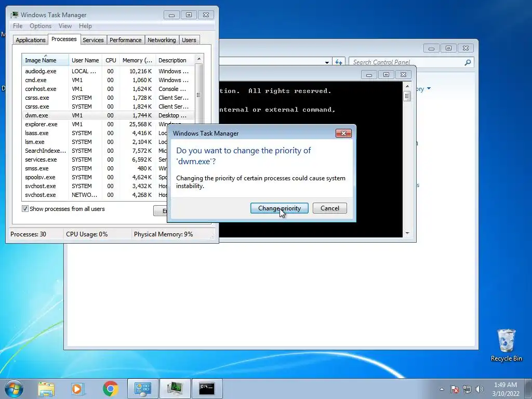Click command prompt scroll up arrow
Viewport: 532px width, 399px height.
point(407,86)
